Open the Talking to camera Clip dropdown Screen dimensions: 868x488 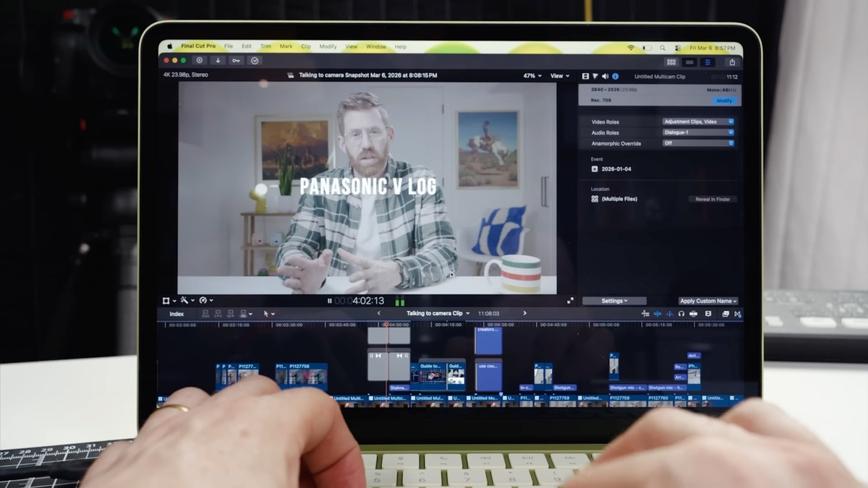click(438, 314)
